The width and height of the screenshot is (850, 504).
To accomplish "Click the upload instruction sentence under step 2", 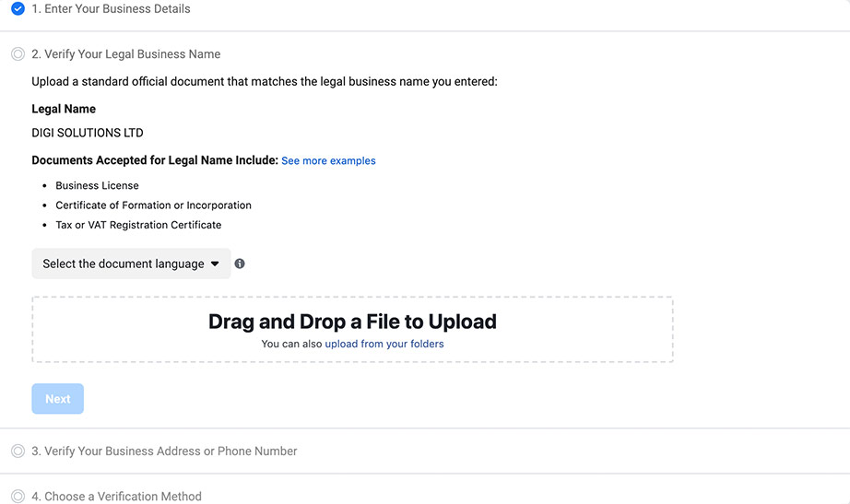I will (265, 82).
